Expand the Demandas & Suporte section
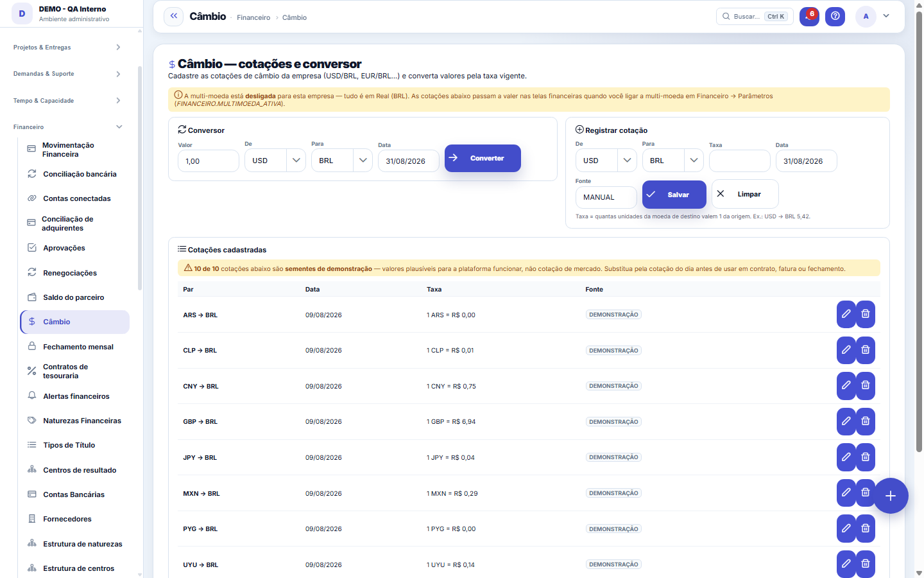Image resolution: width=924 pixels, height=578 pixels. [x=67, y=74]
